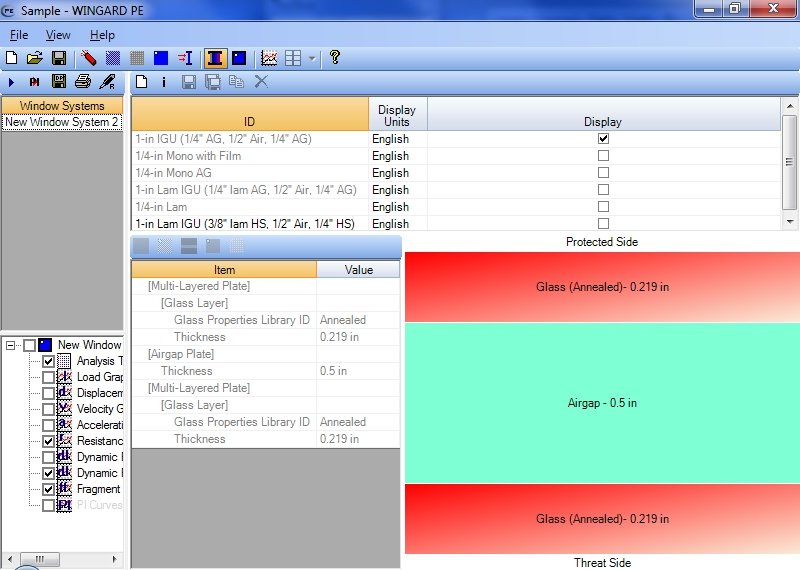Open a file with the folder icon
The image size is (800, 570).
34,58
